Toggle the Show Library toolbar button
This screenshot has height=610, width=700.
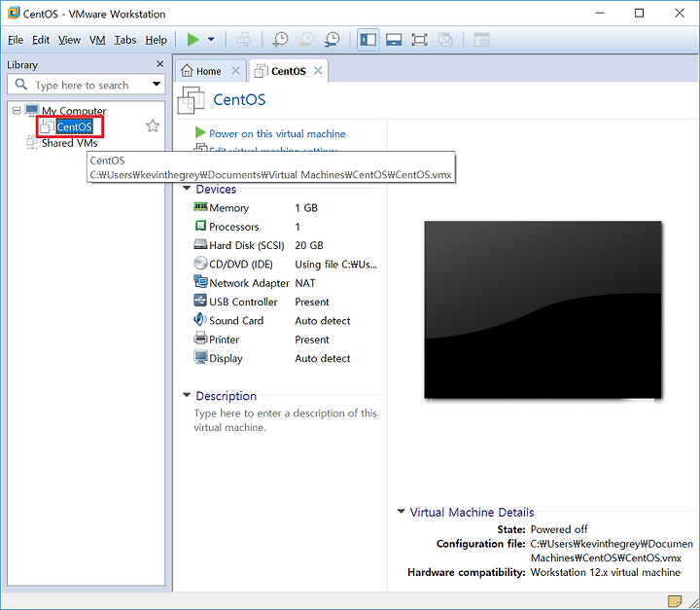coord(368,40)
